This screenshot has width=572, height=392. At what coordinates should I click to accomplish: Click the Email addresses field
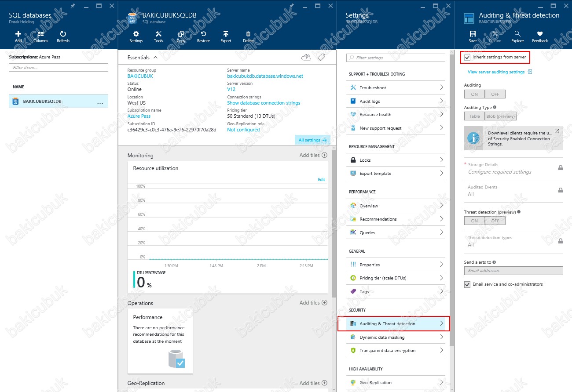coord(513,271)
